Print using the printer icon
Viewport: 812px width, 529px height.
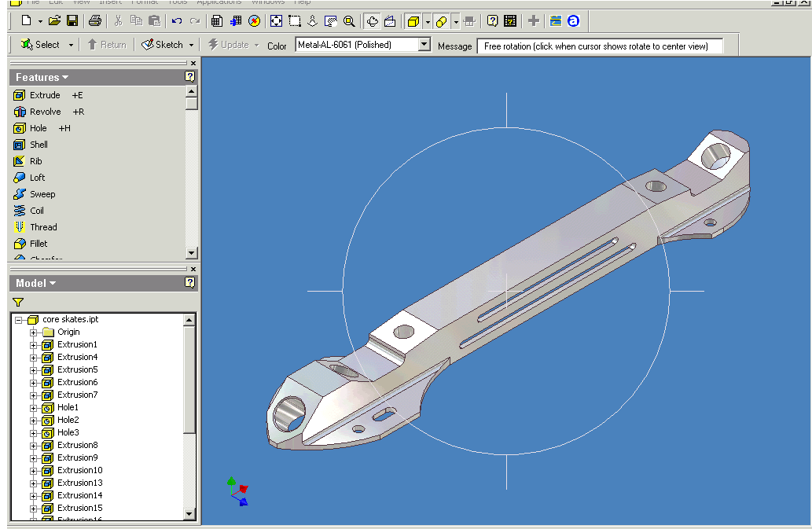click(95, 20)
